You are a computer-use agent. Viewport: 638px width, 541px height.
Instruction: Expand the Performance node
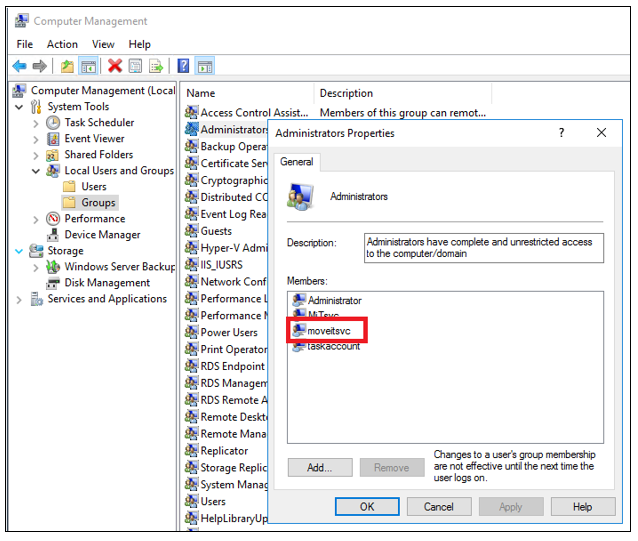pyautogui.click(x=36, y=220)
